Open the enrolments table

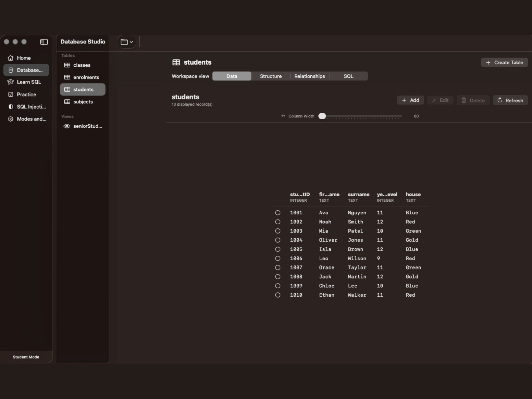click(x=83, y=77)
